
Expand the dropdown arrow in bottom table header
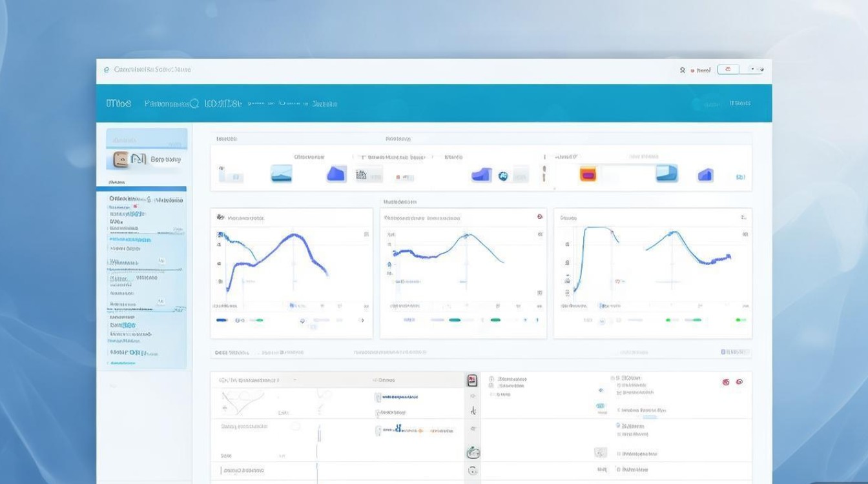[x=295, y=380]
